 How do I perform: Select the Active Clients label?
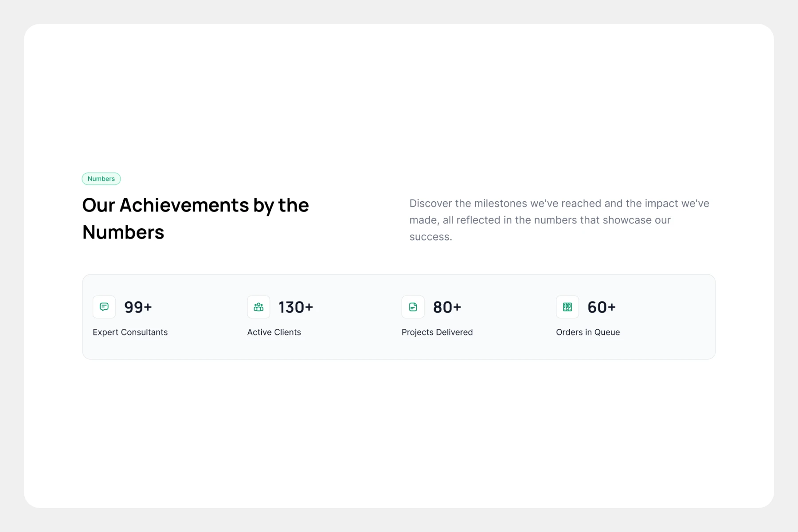(274, 332)
